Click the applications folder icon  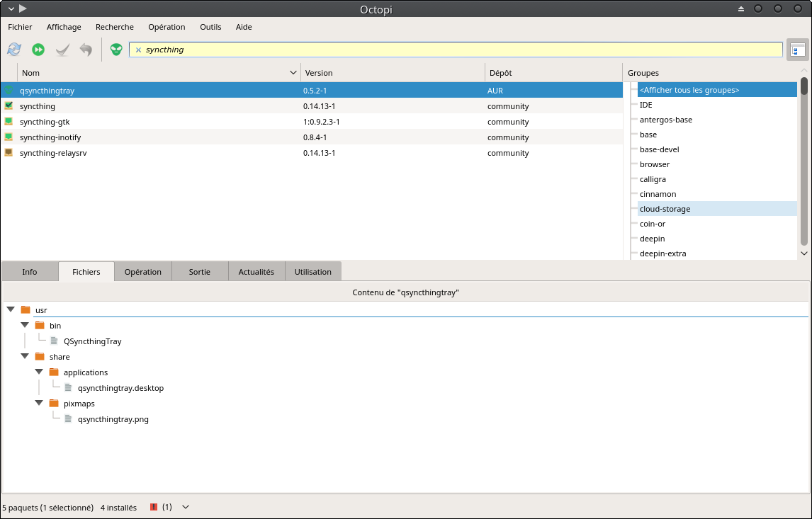click(x=54, y=372)
